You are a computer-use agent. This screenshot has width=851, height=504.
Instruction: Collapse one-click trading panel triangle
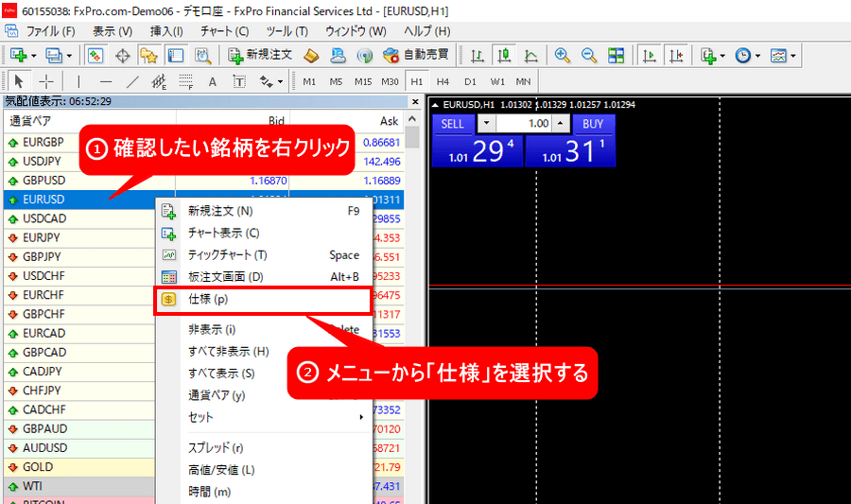point(435,105)
